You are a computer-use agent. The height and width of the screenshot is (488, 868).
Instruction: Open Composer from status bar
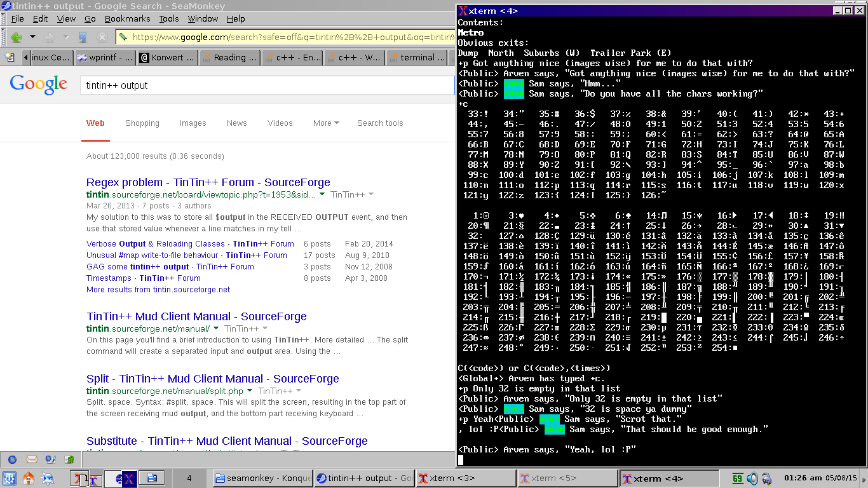[x=51, y=459]
